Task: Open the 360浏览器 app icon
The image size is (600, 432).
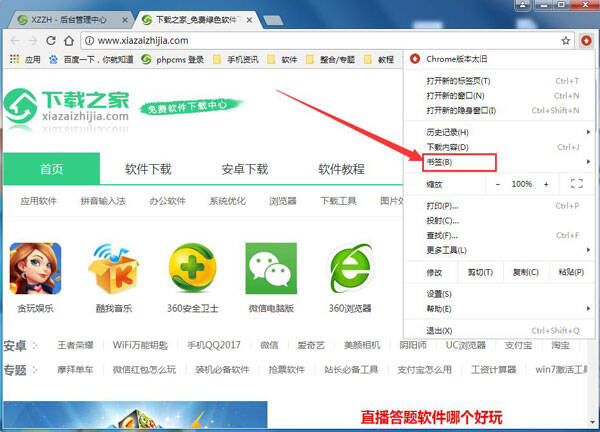Action: click(350, 269)
